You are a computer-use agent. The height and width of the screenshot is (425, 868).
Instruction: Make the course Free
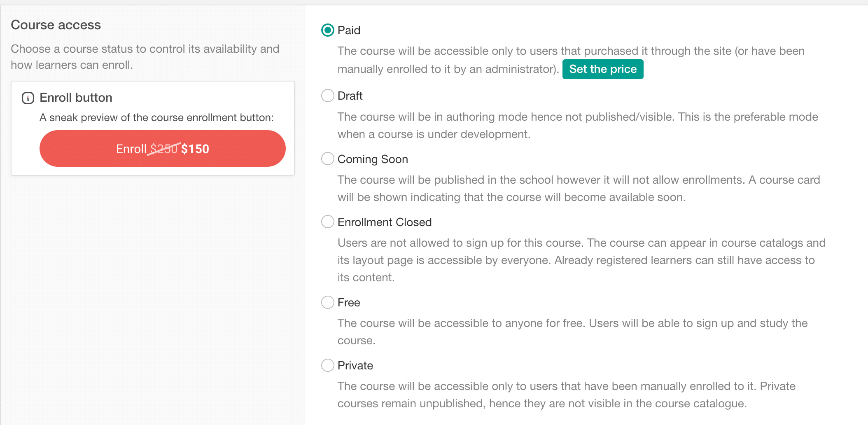pyautogui.click(x=327, y=302)
